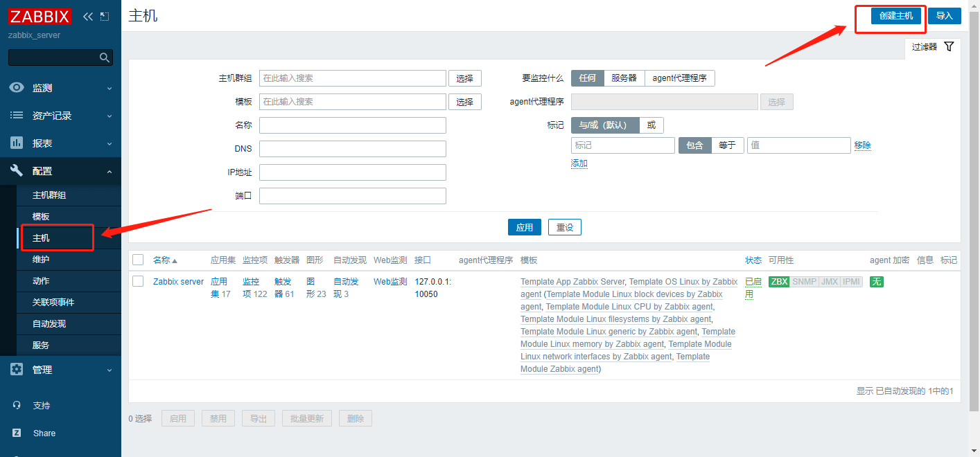The image size is (980, 457).
Task: Select the 服务器 monitoring option
Action: point(624,78)
